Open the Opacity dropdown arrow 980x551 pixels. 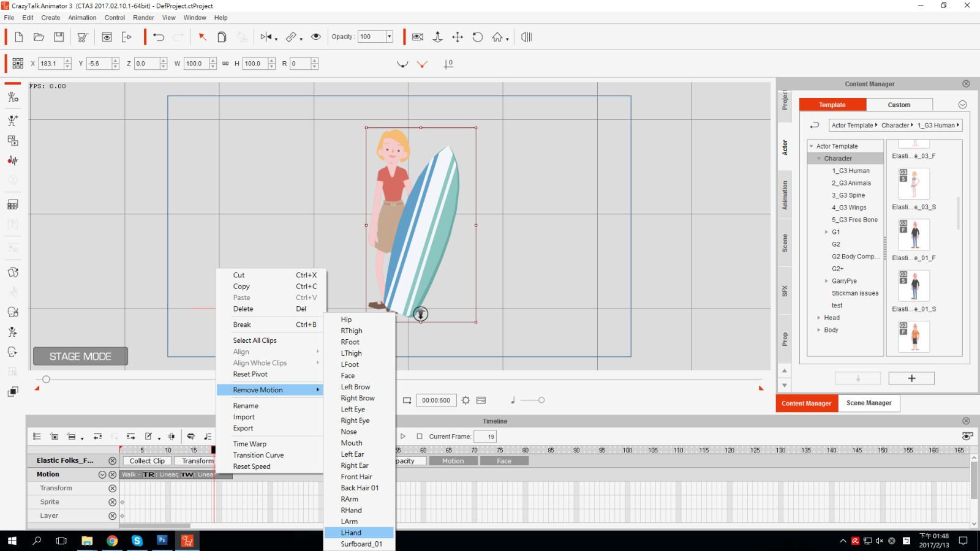(x=389, y=37)
